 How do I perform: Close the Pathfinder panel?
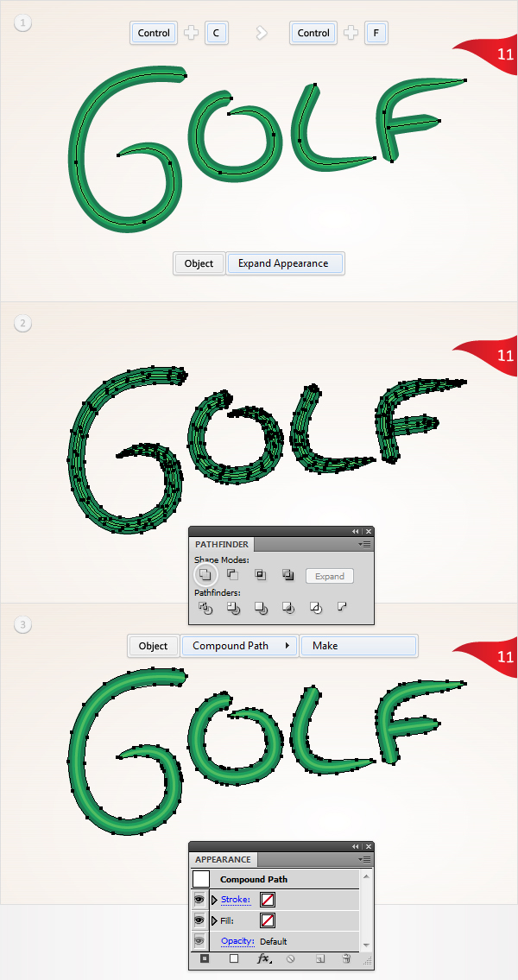368,531
